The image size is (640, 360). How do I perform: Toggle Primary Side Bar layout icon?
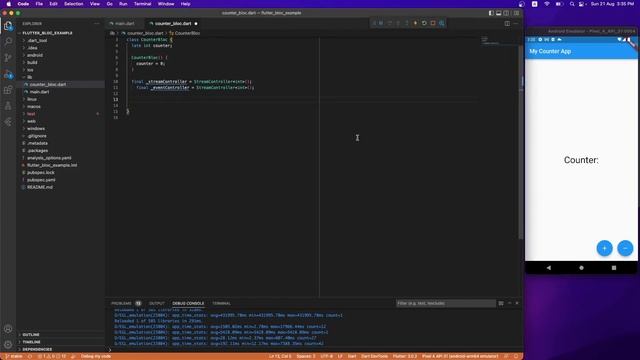click(491, 13)
